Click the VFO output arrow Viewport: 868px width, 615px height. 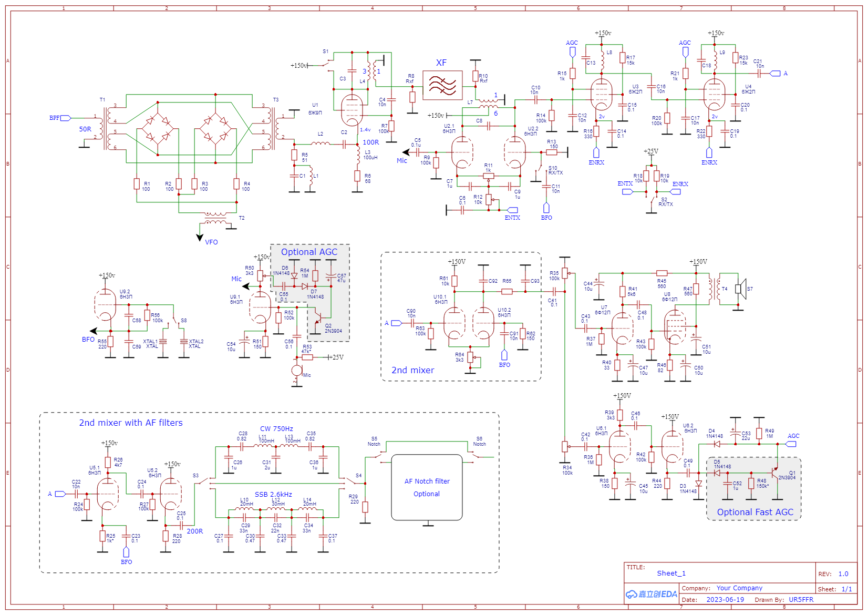pyautogui.click(x=200, y=238)
